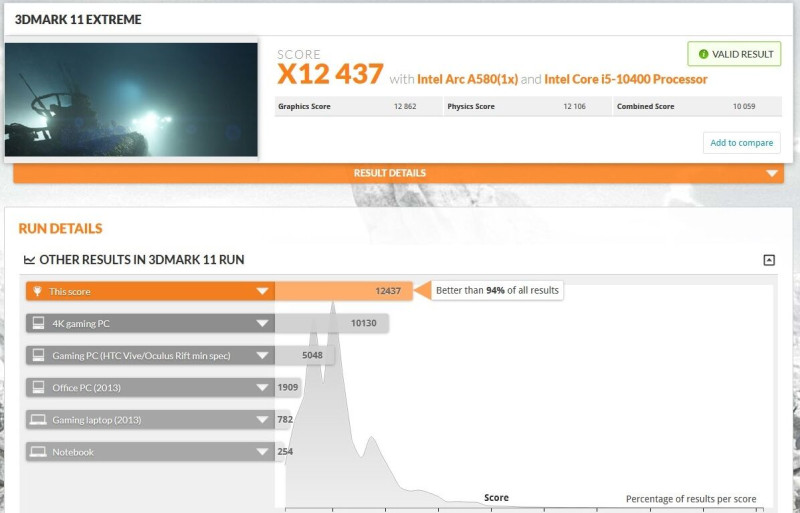Image resolution: width=800 pixels, height=513 pixels.
Task: Click the Combined Score label
Action: click(645, 106)
